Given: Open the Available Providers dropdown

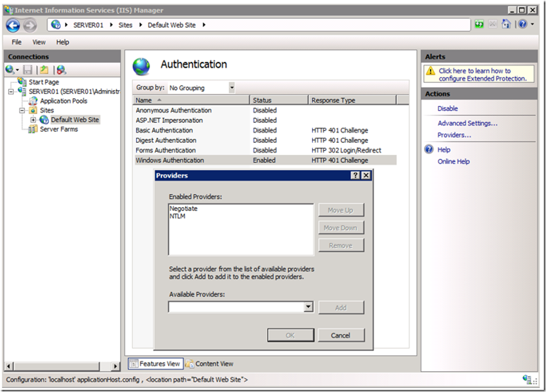Looking at the screenshot, I should [308, 307].
